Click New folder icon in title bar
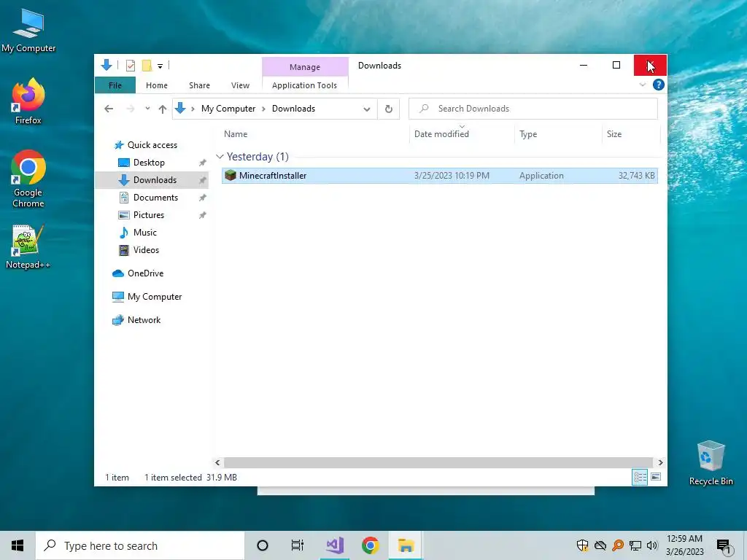The height and width of the screenshot is (560, 747). (147, 66)
